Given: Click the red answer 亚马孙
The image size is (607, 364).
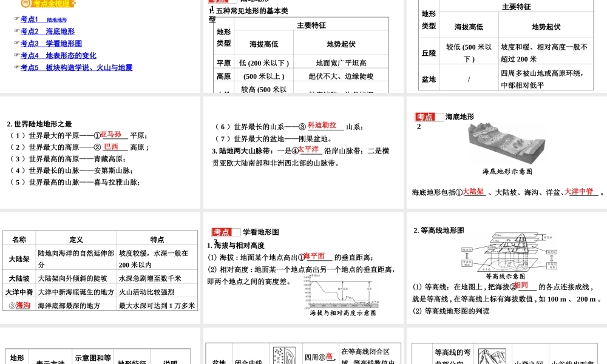Looking at the screenshot, I should (110, 134).
